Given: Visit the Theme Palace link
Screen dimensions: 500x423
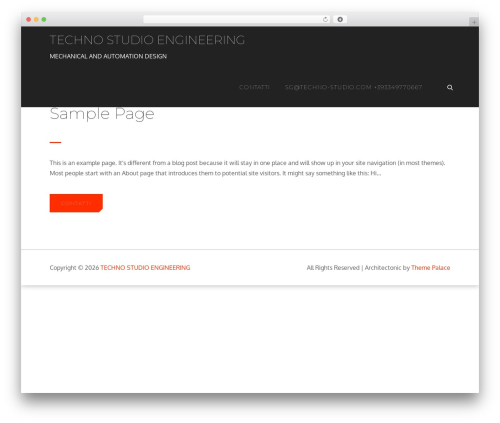Looking at the screenshot, I should pos(431,268).
